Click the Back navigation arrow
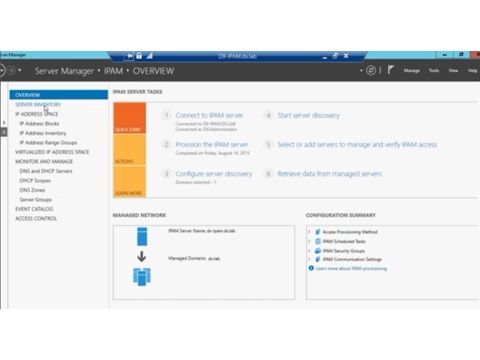The image size is (480, 360). coord(2,71)
